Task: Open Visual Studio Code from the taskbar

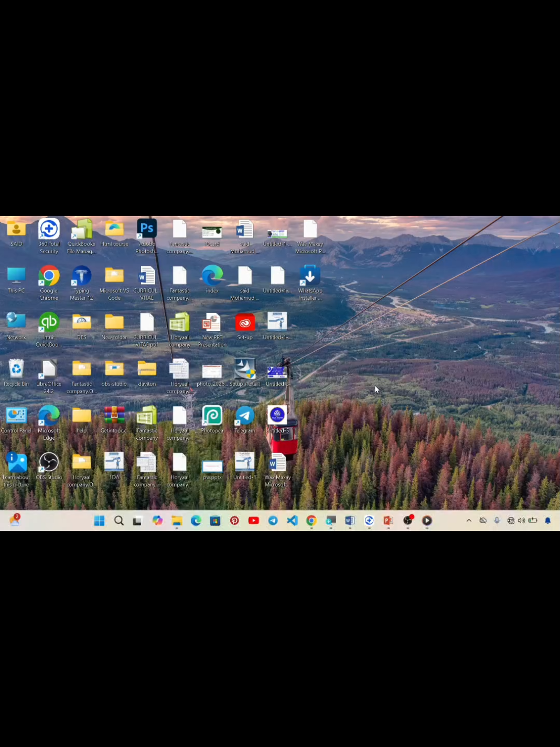Action: pyautogui.click(x=292, y=521)
